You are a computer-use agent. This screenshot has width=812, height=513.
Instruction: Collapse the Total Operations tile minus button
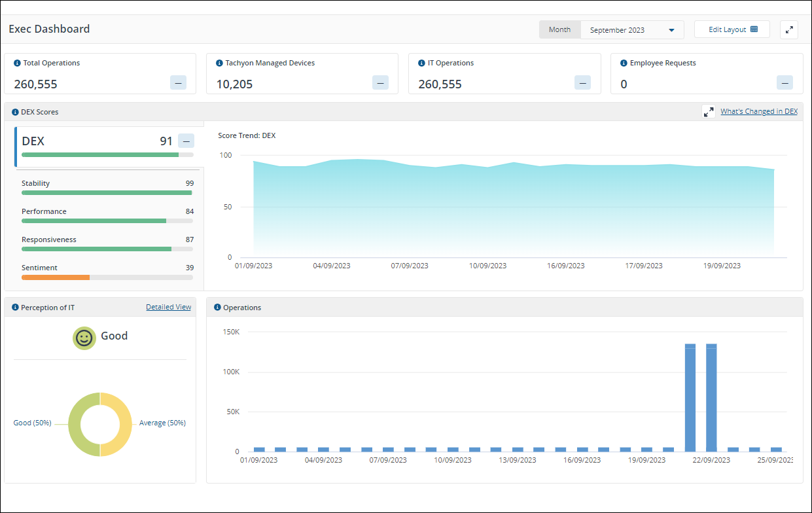(x=178, y=82)
